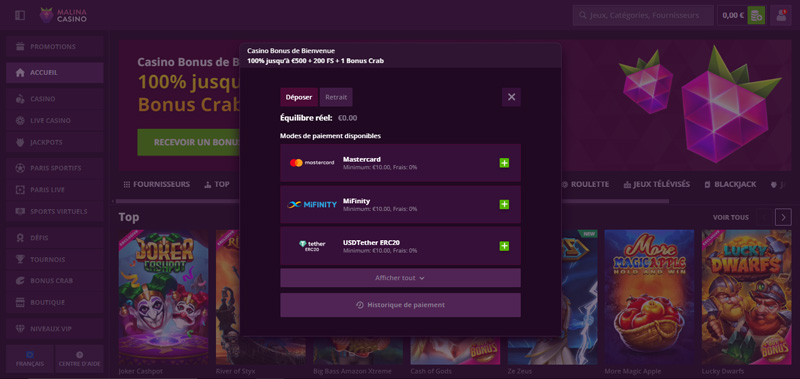Image resolution: width=800 pixels, height=379 pixels.
Task: Click the Mastercard logo
Action: [312, 163]
